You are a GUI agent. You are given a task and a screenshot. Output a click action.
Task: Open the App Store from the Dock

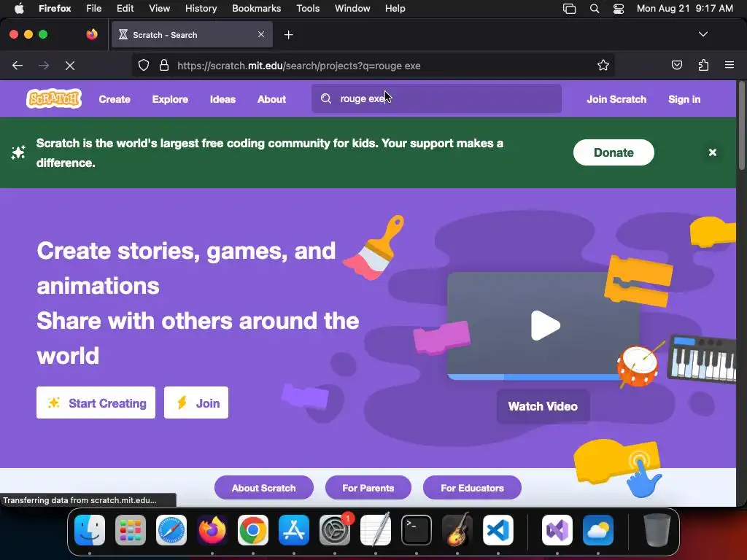tap(294, 530)
